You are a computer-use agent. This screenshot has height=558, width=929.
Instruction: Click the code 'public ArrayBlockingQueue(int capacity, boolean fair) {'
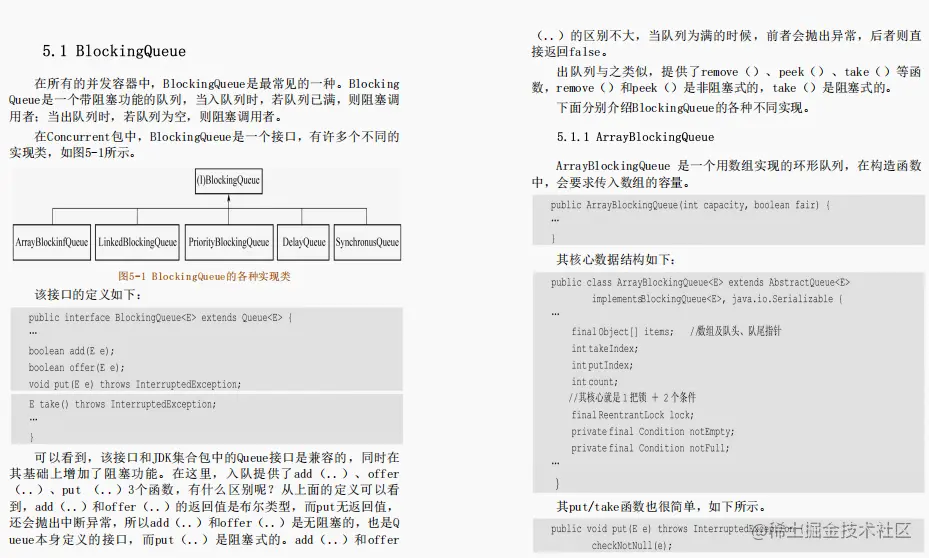coord(690,205)
